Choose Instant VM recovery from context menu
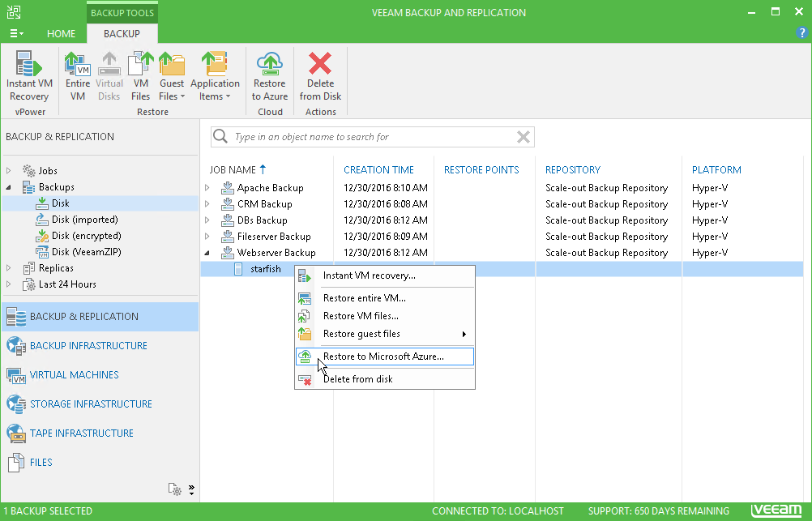This screenshot has width=812, height=521. point(385,275)
